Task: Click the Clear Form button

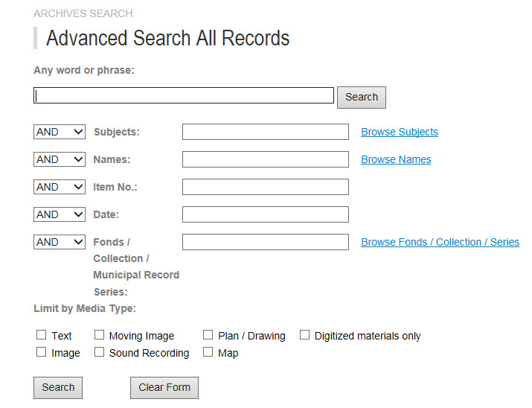Action: click(x=164, y=387)
